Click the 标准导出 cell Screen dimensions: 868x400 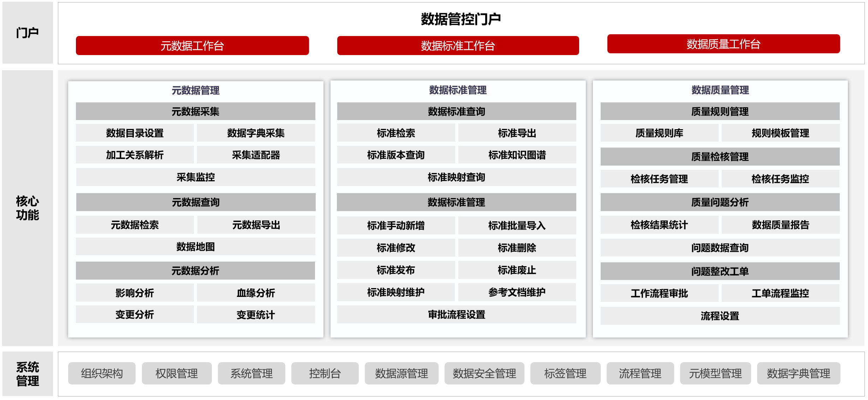[x=517, y=133]
